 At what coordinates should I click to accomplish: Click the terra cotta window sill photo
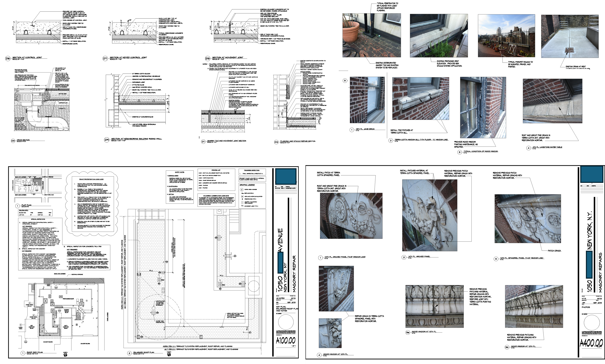tap(421, 98)
